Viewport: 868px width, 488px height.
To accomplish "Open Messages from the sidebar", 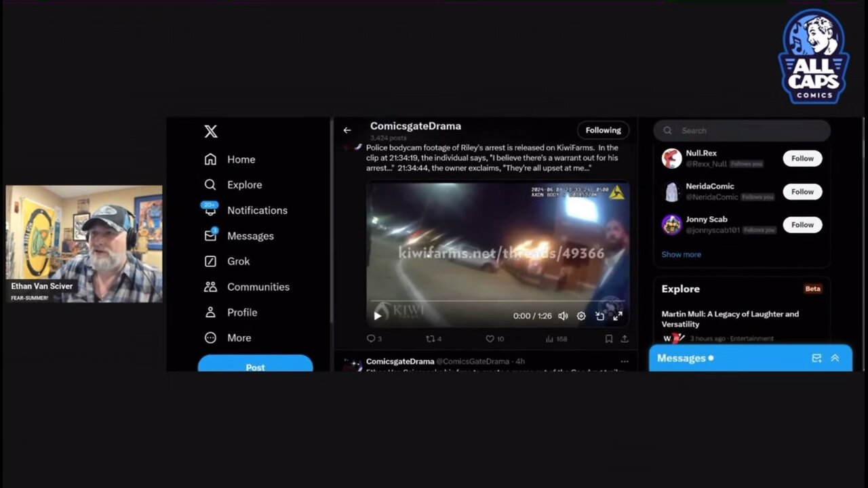I will click(x=239, y=236).
